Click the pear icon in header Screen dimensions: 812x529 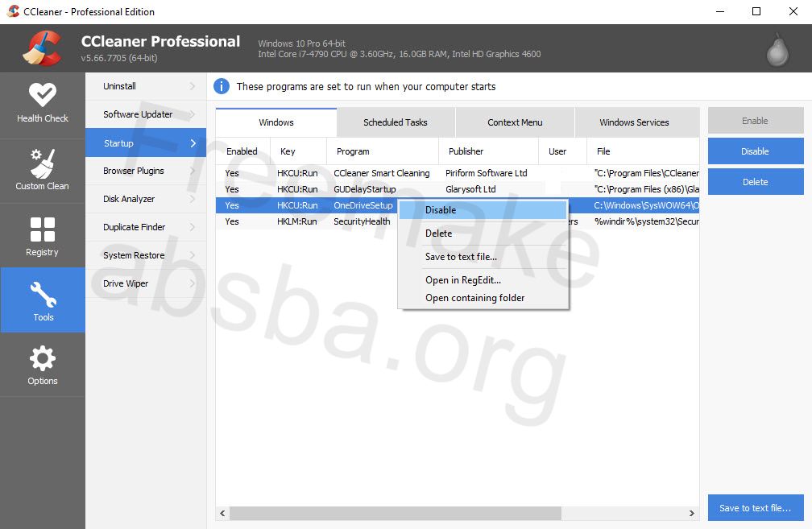tap(777, 50)
